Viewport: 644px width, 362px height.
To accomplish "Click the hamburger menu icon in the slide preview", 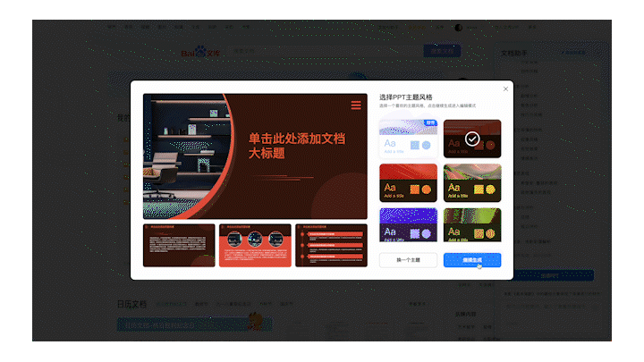I will pyautogui.click(x=356, y=105).
